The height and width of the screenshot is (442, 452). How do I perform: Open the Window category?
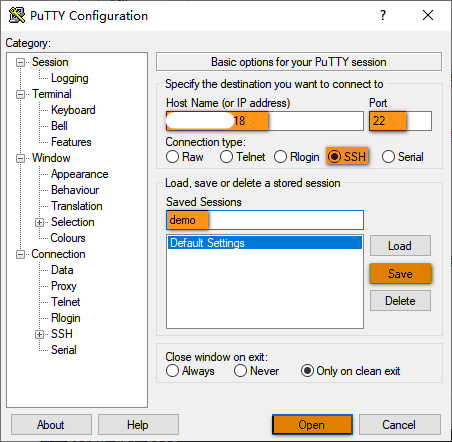[x=51, y=158]
